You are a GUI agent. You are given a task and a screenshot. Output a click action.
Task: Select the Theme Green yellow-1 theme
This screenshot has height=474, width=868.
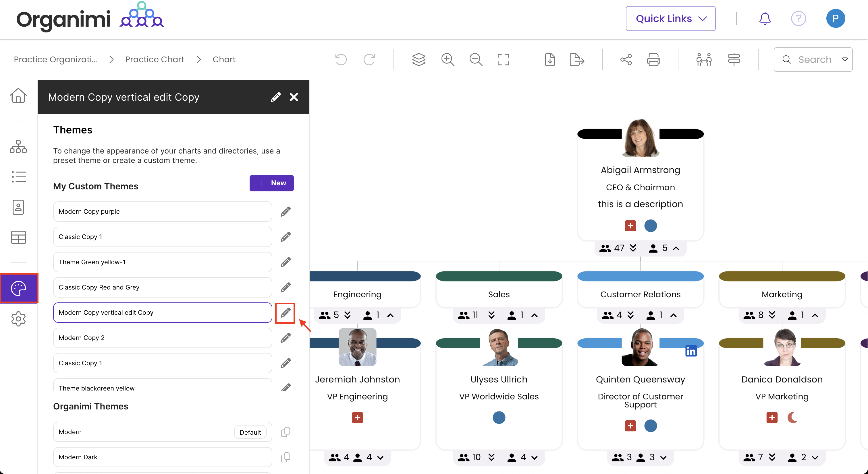pyautogui.click(x=162, y=262)
